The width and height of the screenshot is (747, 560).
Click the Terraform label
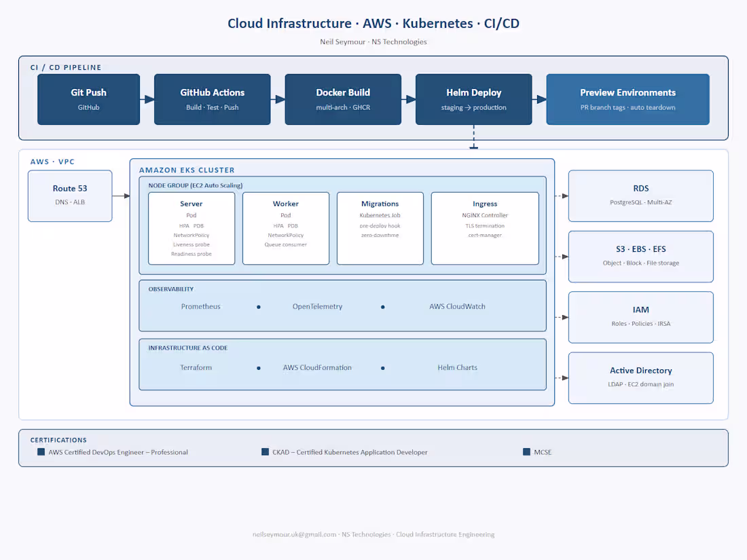(x=196, y=367)
